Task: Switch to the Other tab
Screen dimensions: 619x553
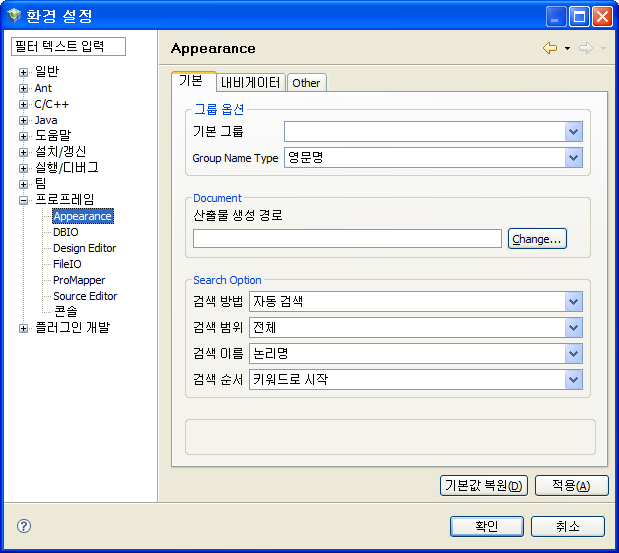Action: [x=306, y=83]
